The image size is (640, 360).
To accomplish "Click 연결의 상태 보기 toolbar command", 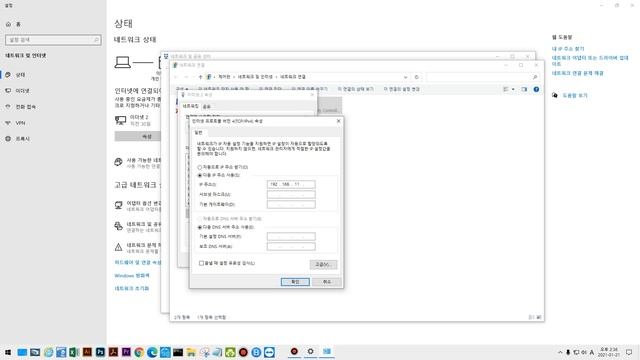I will coord(356,89).
